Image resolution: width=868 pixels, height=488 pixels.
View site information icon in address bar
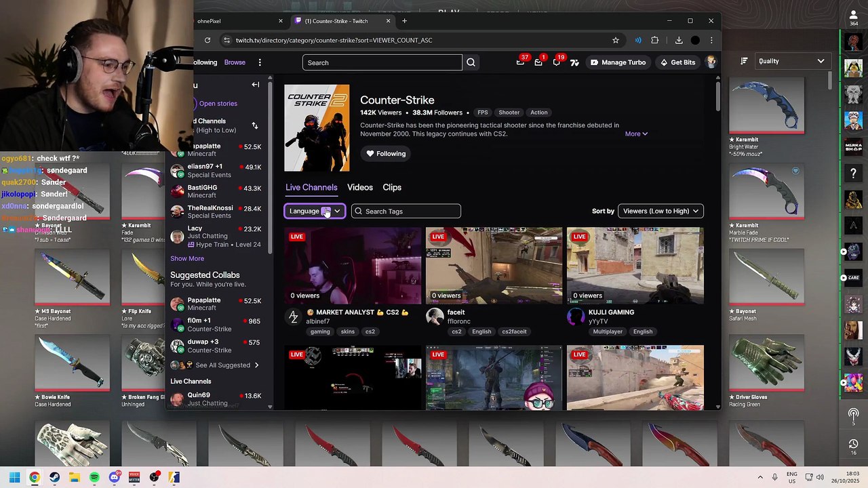(x=227, y=40)
